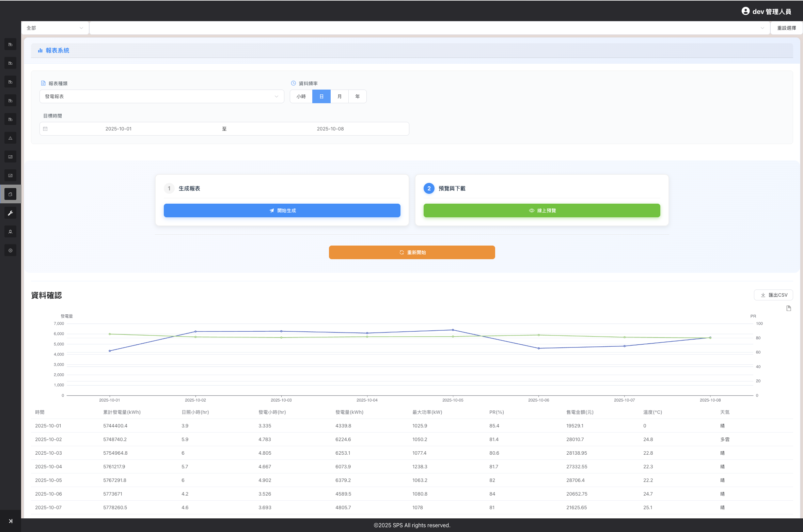Image resolution: width=803 pixels, height=532 pixels.
Task: Click the 2025-10-01 table row date
Action: [x=48, y=426]
